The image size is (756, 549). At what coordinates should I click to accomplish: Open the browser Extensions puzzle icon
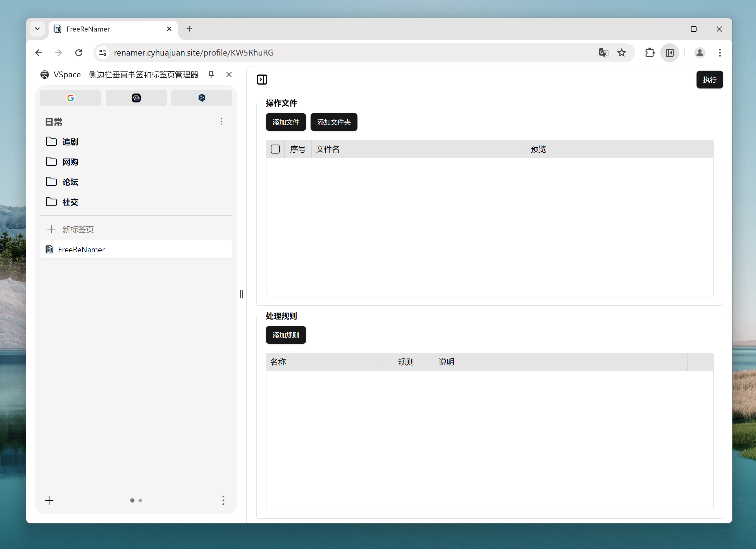click(649, 53)
